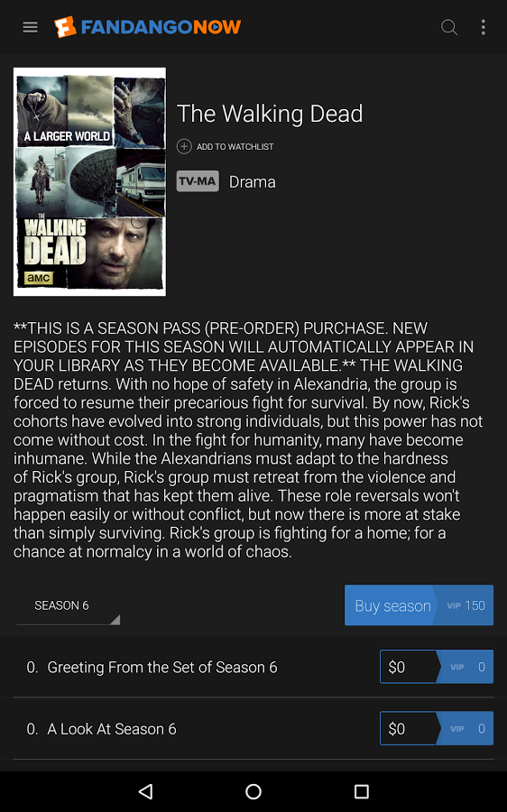
Task: Select VIP 150 option on Buy season
Action: [466, 605]
